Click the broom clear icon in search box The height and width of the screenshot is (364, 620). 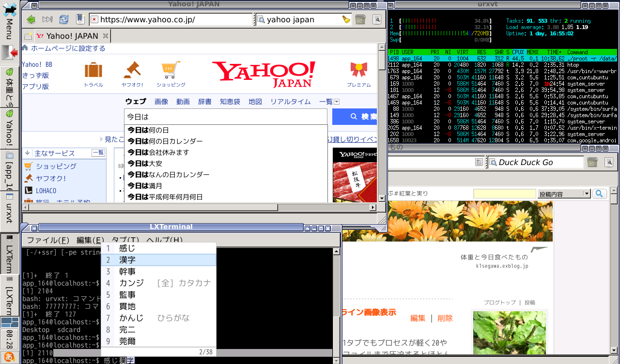[346, 19]
